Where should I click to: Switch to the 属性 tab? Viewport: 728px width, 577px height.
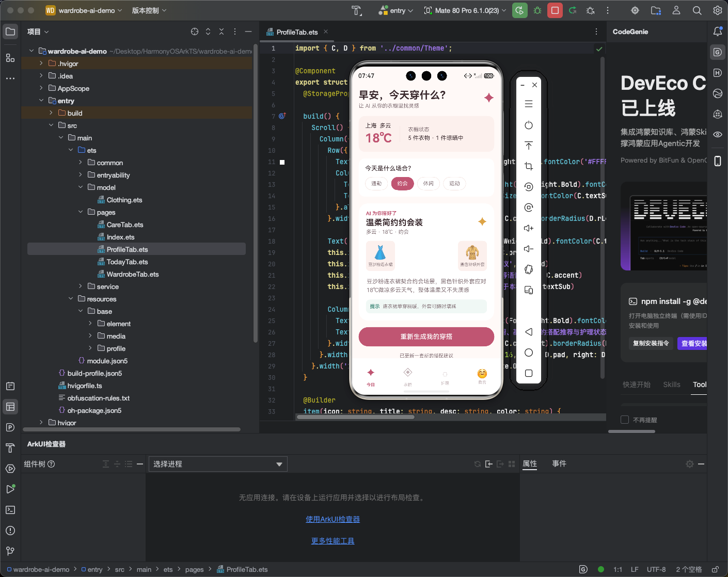[530, 464]
